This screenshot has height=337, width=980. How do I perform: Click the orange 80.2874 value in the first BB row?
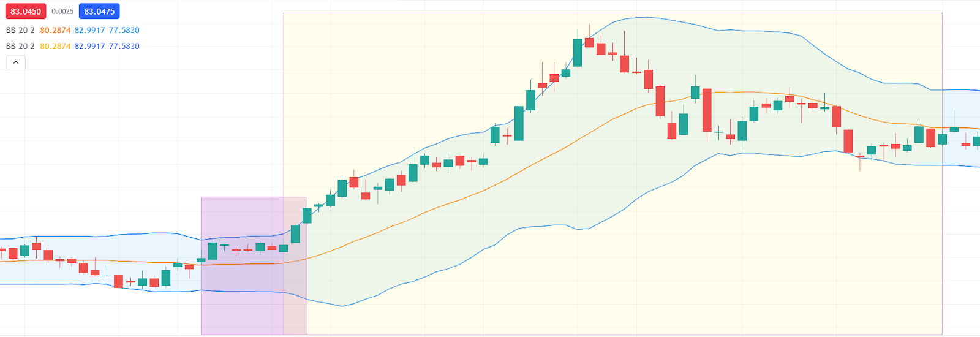55,30
